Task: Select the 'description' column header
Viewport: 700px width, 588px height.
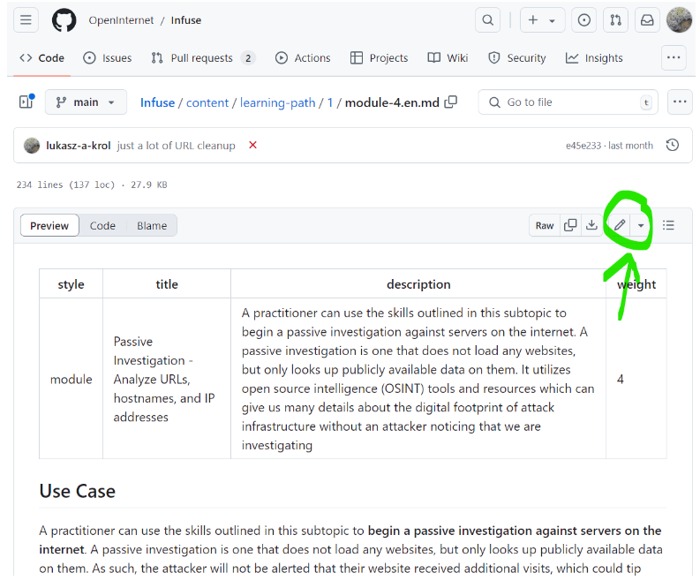Action: tap(418, 284)
